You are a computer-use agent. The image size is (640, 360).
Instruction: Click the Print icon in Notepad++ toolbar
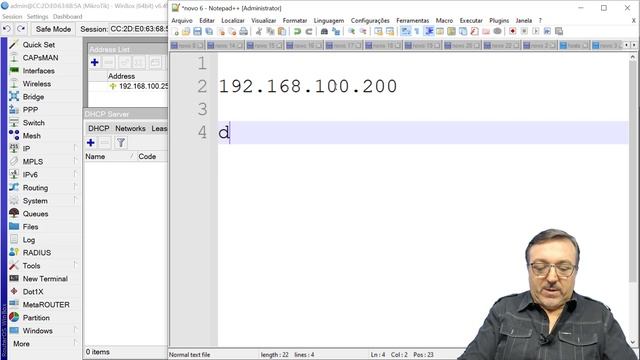(244, 31)
